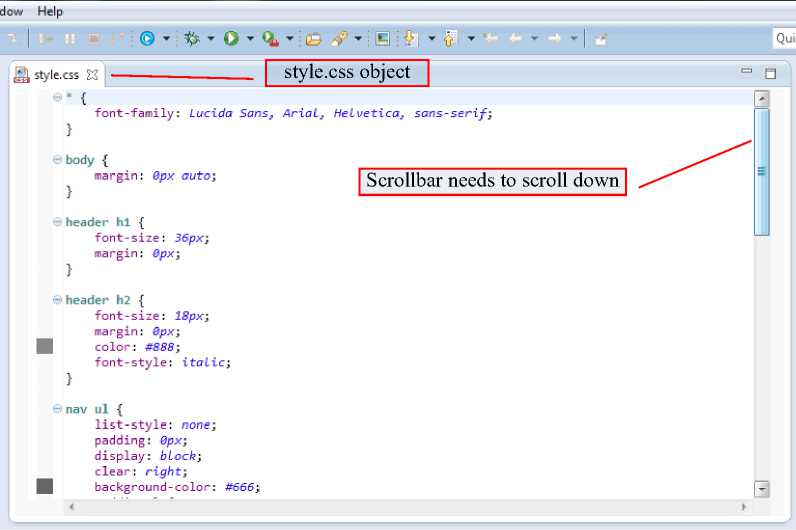Click the #888 color swatch in margin
This screenshot has width=796, height=530.
pyautogui.click(x=44, y=346)
